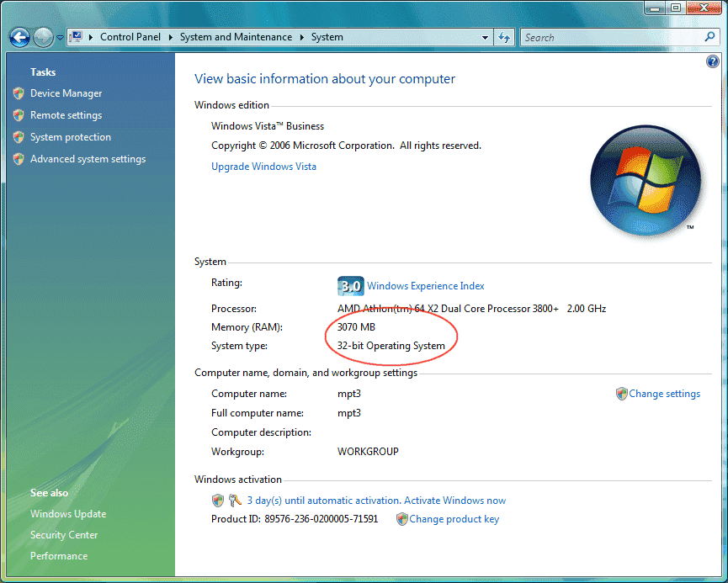This screenshot has width=728, height=583.
Task: Click the Upgrade Windows Vista link
Action: (x=263, y=167)
